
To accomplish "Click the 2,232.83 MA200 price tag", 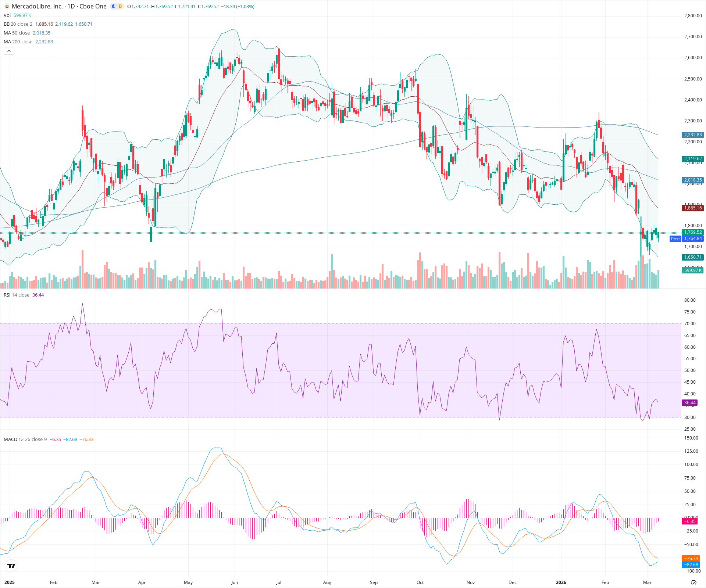I will [693, 135].
